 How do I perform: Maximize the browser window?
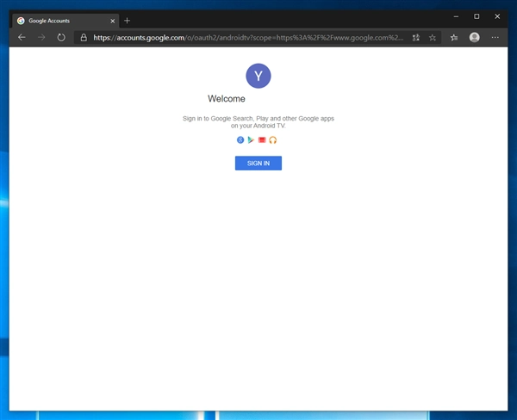click(477, 16)
